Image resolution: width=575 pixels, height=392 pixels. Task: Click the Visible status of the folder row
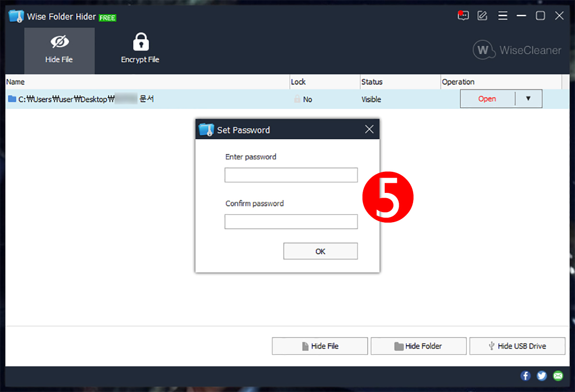coord(371,100)
